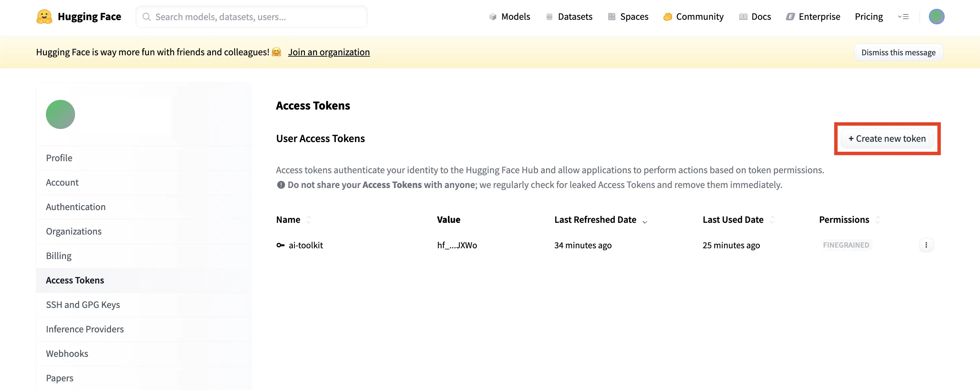Select the Enterprise badge icon
The width and height of the screenshot is (980, 390).
(791, 16)
